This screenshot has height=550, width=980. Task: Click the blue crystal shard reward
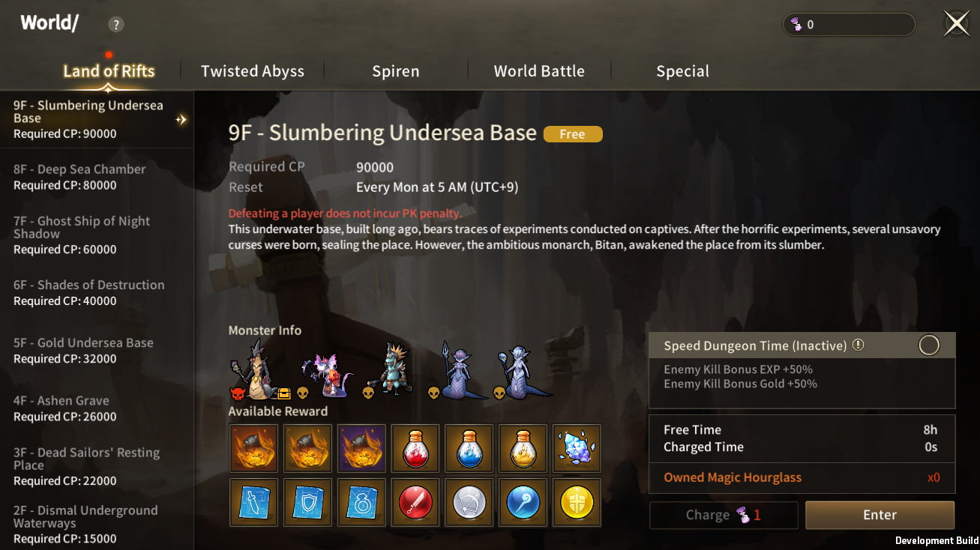click(x=577, y=449)
